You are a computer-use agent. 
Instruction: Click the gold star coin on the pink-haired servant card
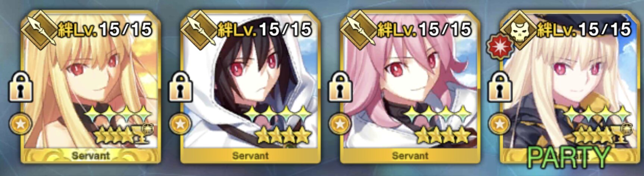[340, 124]
